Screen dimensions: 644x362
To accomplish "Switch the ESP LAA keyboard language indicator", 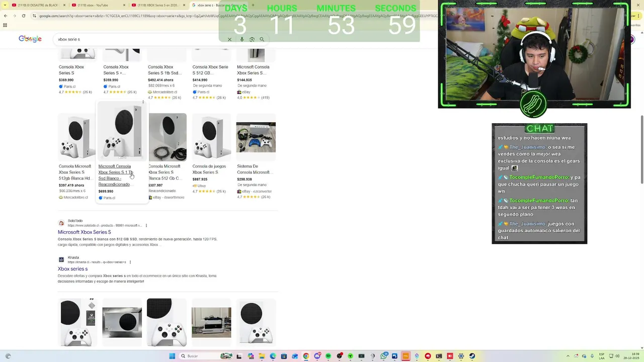I will point(602,356).
